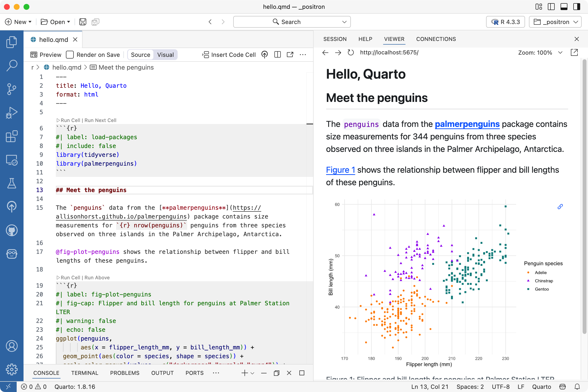Toggle the secondary sidebar in the title bar
This screenshot has height=392, width=588.
point(576,7)
